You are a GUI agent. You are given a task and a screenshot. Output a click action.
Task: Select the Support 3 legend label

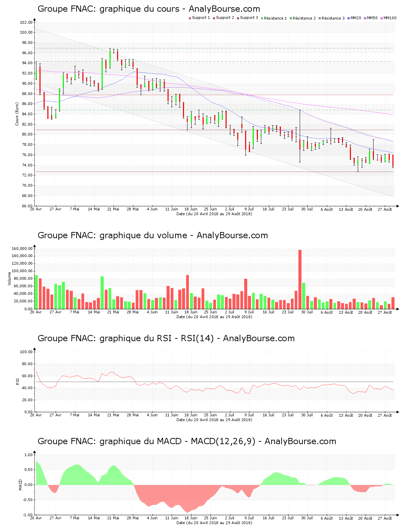249,18
